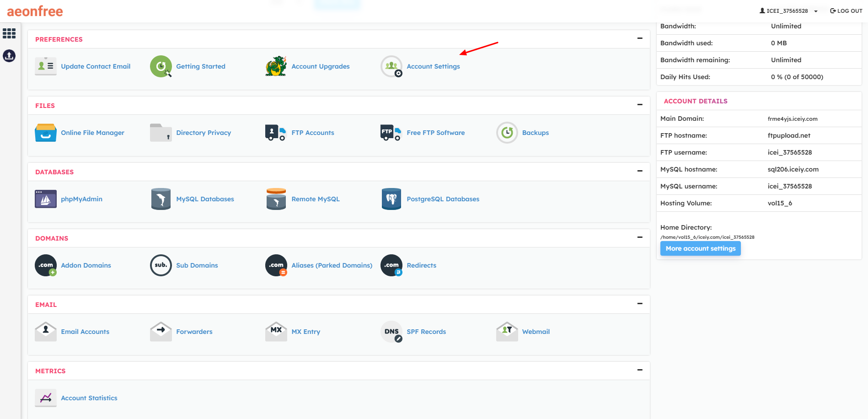Click the aeonfree logo
The width and height of the screenshot is (868, 419).
click(35, 11)
